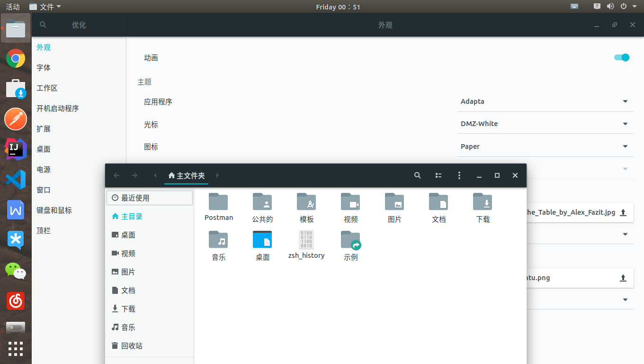Open Visual Studio Code from dock

(16, 180)
